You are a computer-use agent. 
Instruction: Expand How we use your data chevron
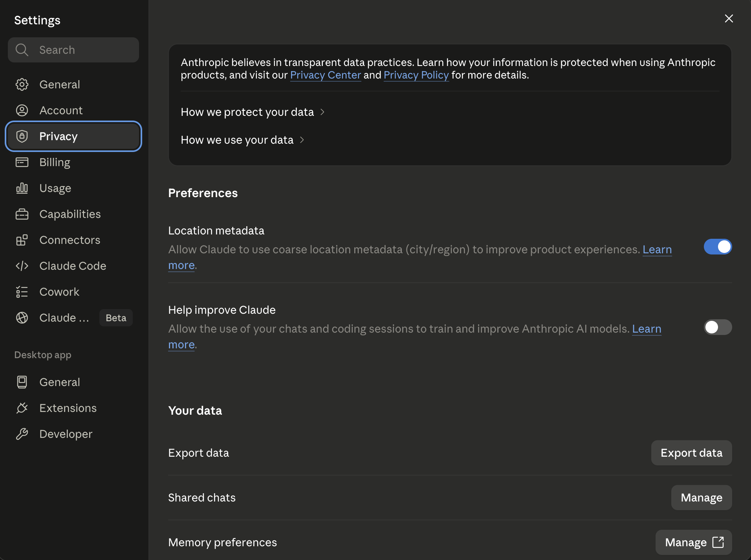302,140
